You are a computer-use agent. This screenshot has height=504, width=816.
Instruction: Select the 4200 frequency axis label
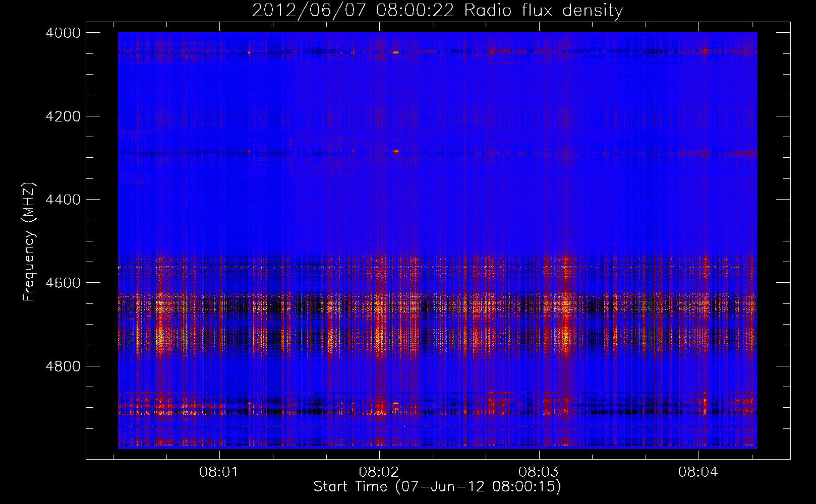click(x=63, y=116)
